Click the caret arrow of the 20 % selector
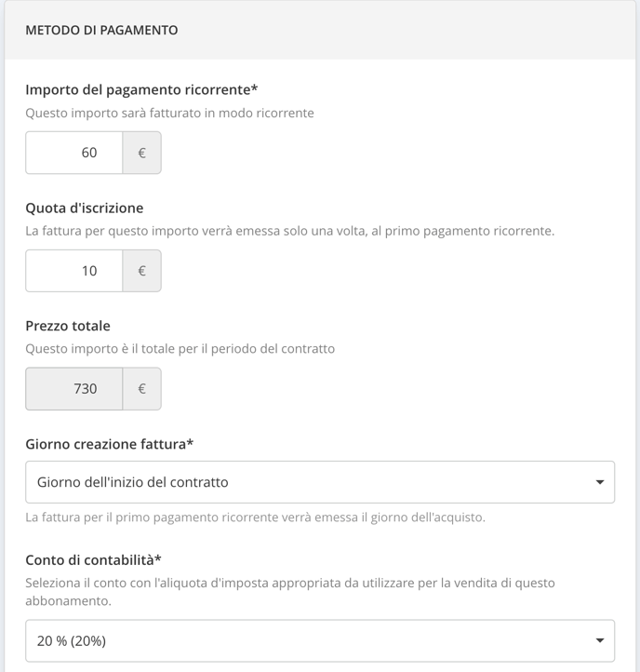The image size is (640, 672). tap(600, 640)
